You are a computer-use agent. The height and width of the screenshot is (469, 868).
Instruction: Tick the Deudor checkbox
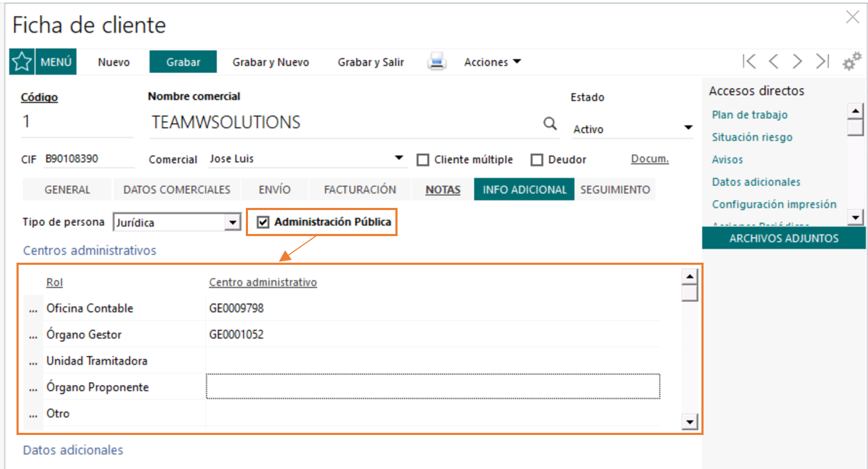pos(537,160)
